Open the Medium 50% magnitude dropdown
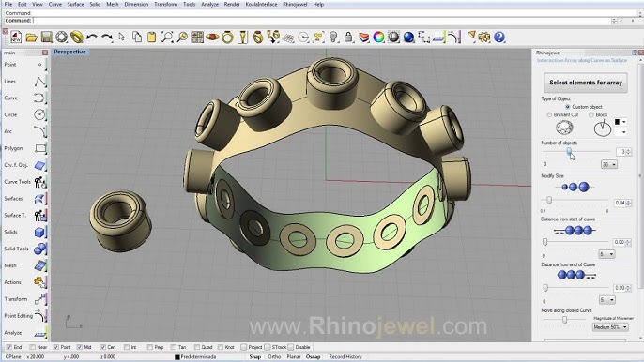The image size is (644, 362). [x=610, y=327]
